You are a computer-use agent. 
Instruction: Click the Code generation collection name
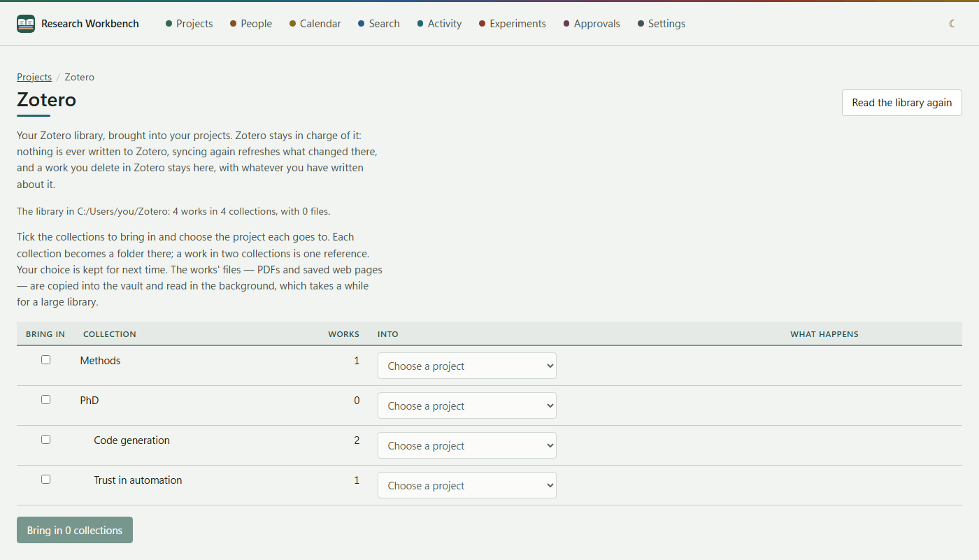tap(131, 440)
